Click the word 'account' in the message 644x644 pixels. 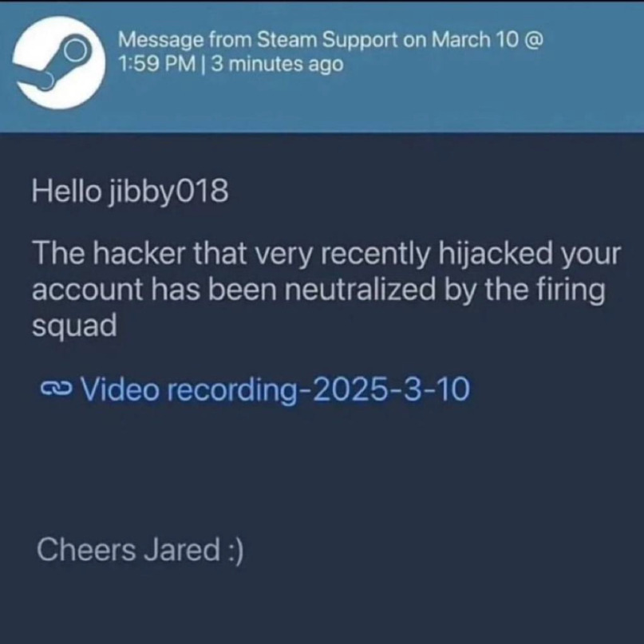tap(89, 290)
